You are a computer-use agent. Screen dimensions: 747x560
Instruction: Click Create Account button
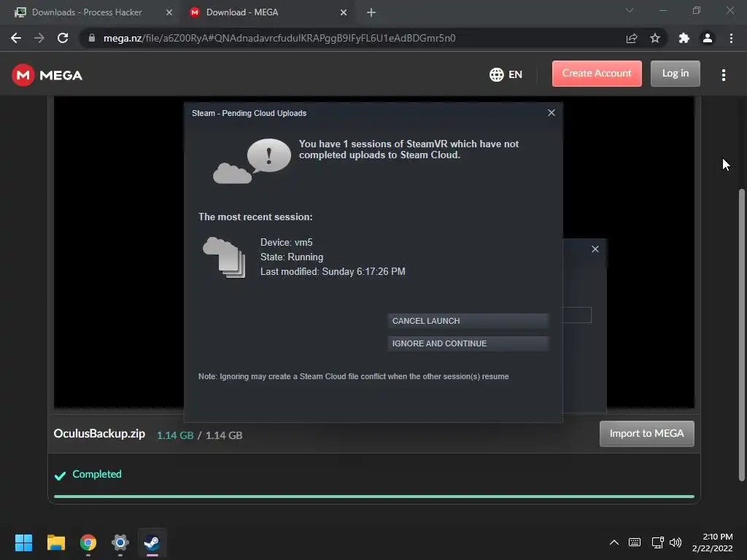pyautogui.click(x=597, y=74)
